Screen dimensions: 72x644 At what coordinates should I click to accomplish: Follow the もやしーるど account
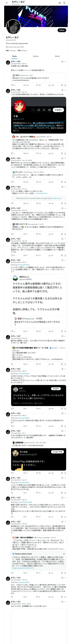point(62,30)
